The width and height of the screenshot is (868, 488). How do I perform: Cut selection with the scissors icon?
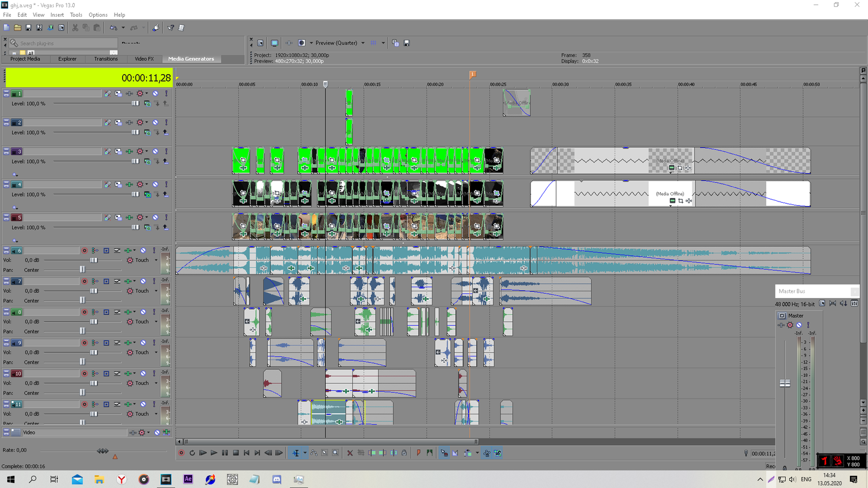click(x=75, y=27)
